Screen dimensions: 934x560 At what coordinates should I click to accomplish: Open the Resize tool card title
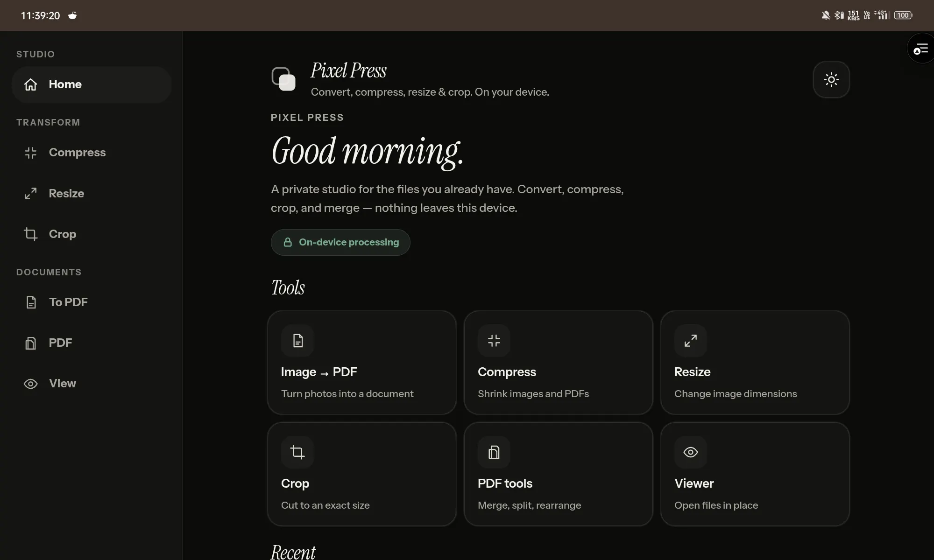point(693,372)
